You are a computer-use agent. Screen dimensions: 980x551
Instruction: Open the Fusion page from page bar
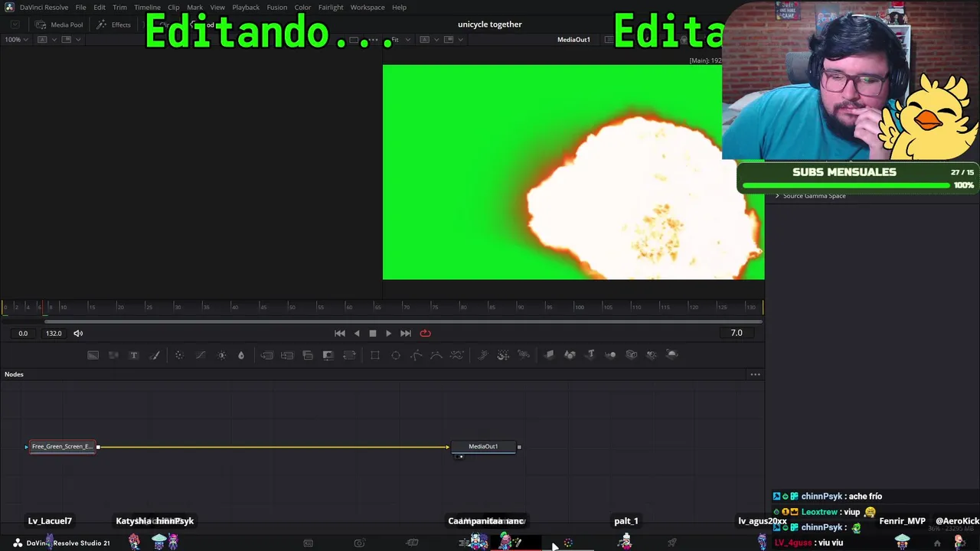[x=568, y=543]
